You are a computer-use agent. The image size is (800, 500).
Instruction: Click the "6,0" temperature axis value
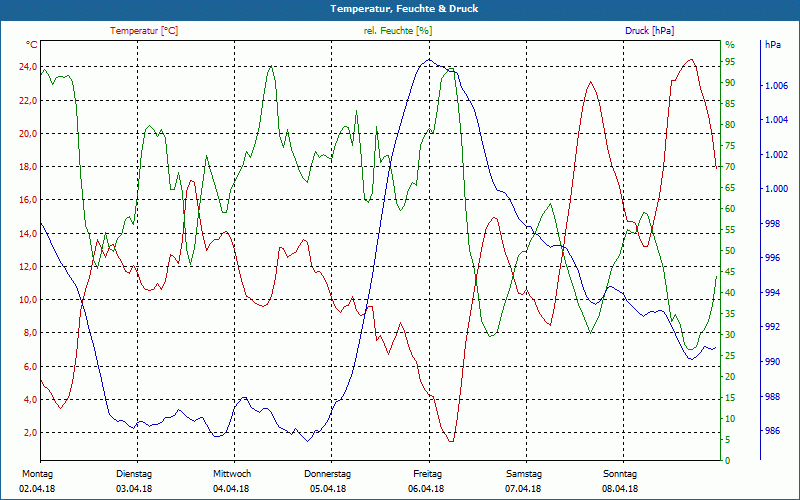pos(31,366)
